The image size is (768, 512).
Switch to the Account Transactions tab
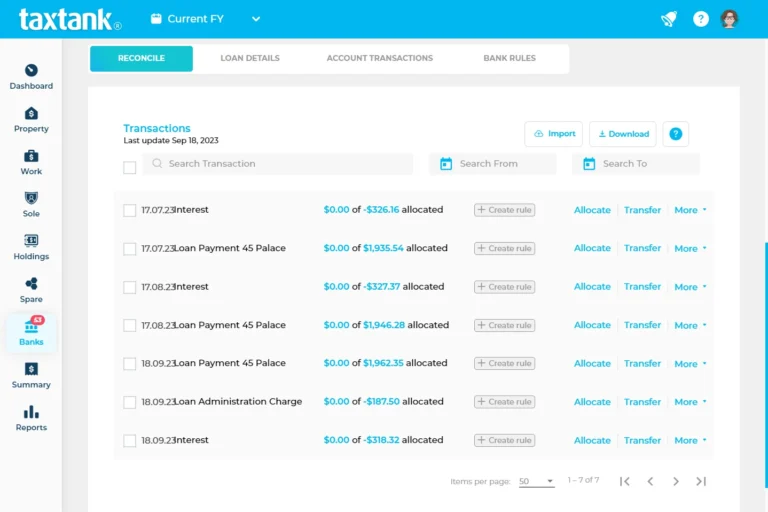coord(380,58)
